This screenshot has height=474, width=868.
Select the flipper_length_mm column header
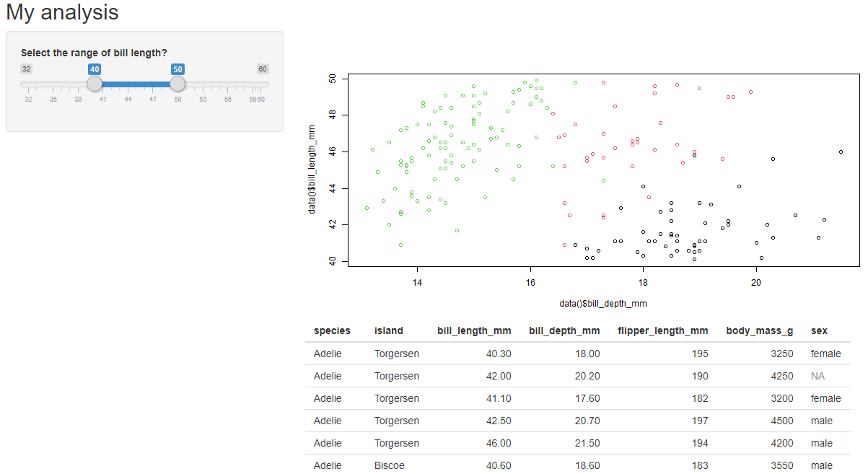(x=662, y=331)
